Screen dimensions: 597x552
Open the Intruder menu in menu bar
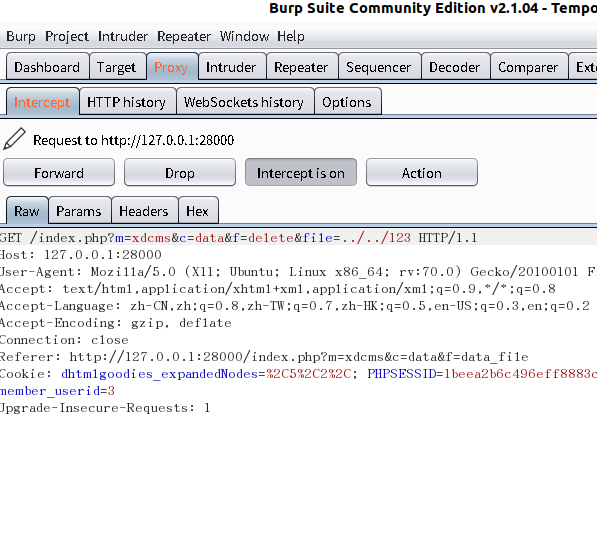tap(123, 37)
